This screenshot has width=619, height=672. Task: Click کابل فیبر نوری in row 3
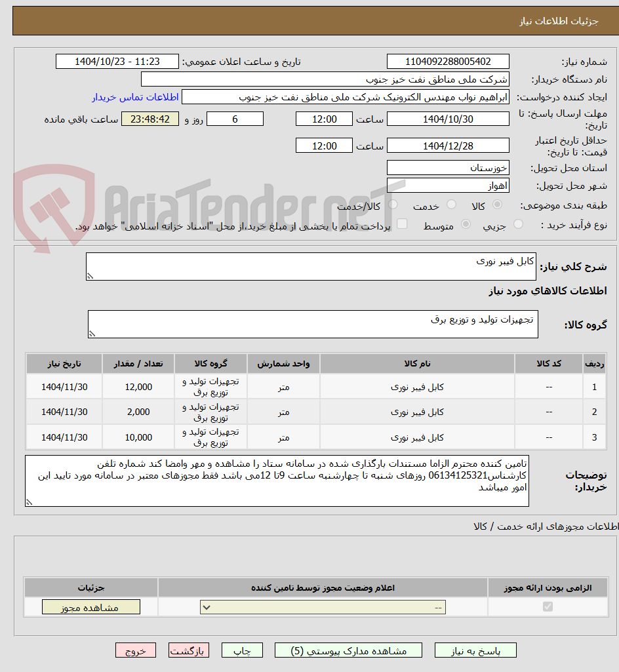417,437
